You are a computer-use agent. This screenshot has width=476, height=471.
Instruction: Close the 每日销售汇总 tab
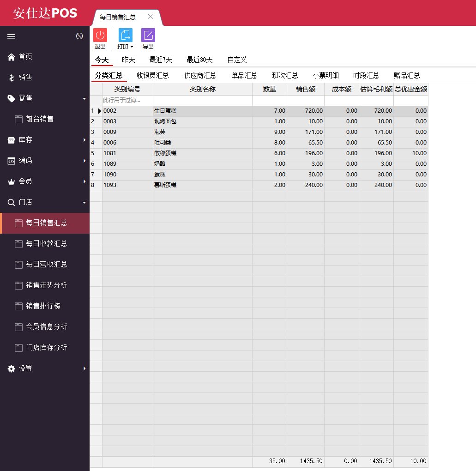(150, 17)
